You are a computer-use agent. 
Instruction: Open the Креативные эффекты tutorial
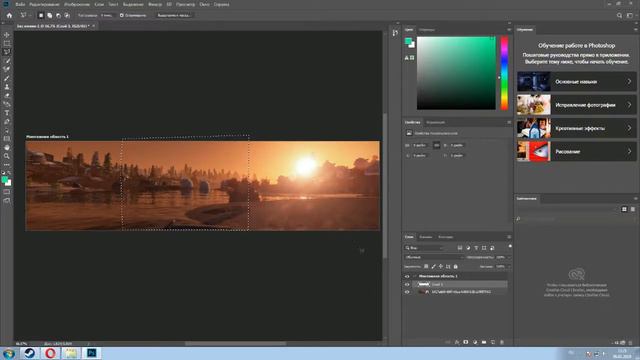click(x=576, y=128)
